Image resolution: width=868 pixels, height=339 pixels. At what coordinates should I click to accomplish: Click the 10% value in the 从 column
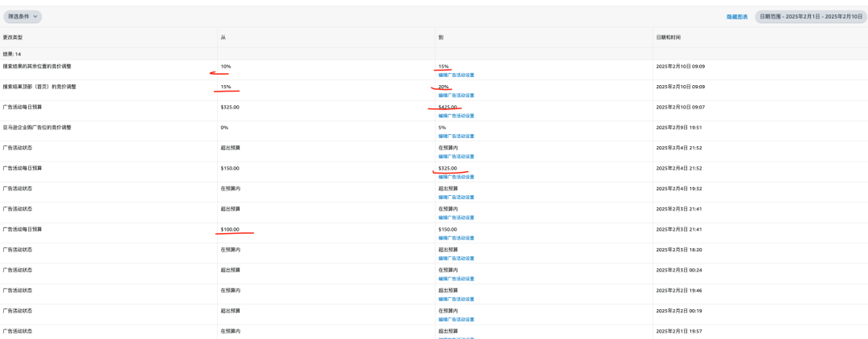pos(226,67)
